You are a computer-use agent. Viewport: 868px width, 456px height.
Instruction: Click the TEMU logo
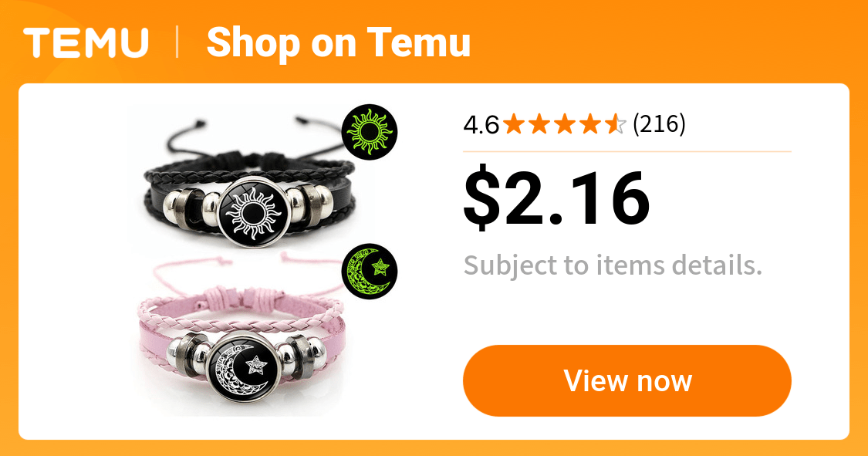click(x=86, y=42)
